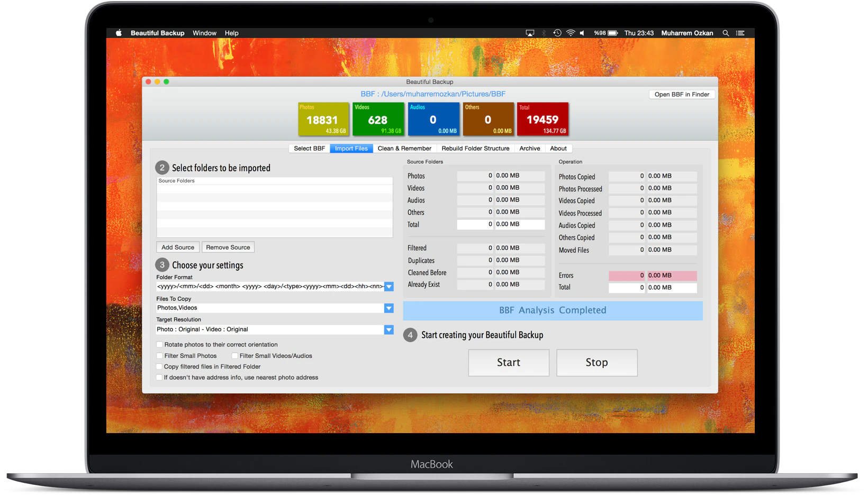Click the Operation Total count field
Viewport: 868px width, 496px height.
pos(627,288)
